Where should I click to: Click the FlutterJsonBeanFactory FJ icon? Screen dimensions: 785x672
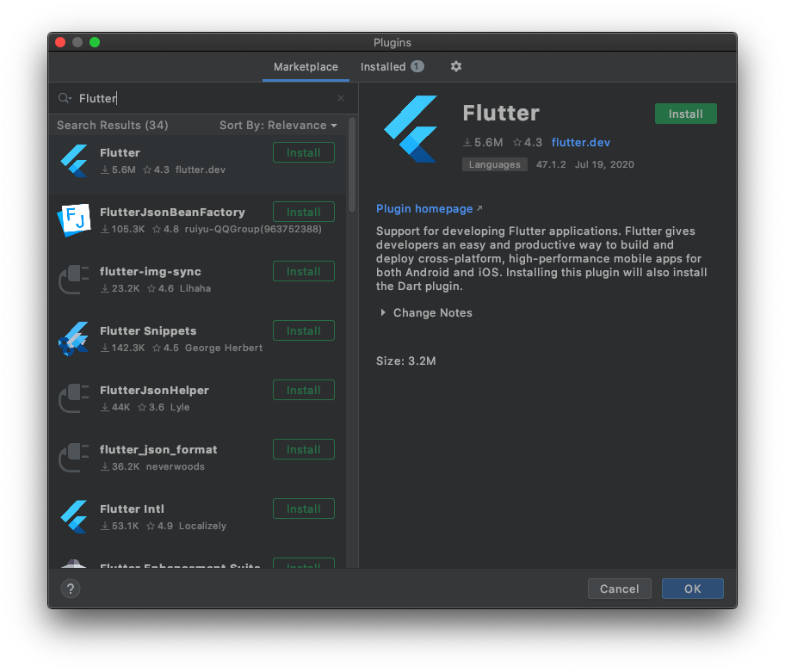(74, 219)
